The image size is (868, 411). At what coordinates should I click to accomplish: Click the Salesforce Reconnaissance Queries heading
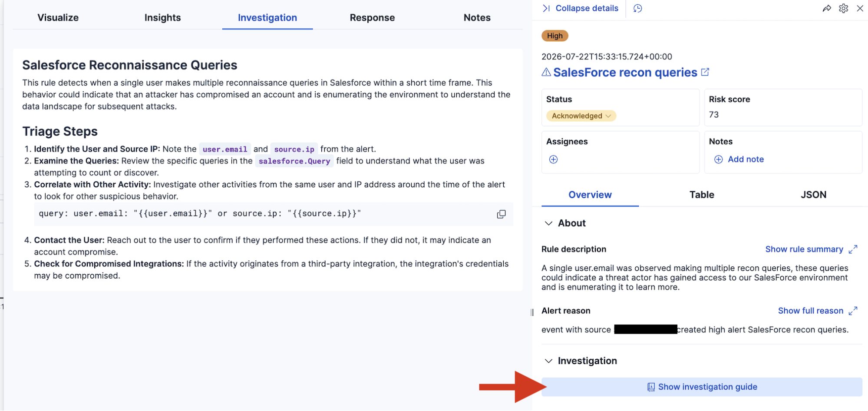tap(130, 65)
